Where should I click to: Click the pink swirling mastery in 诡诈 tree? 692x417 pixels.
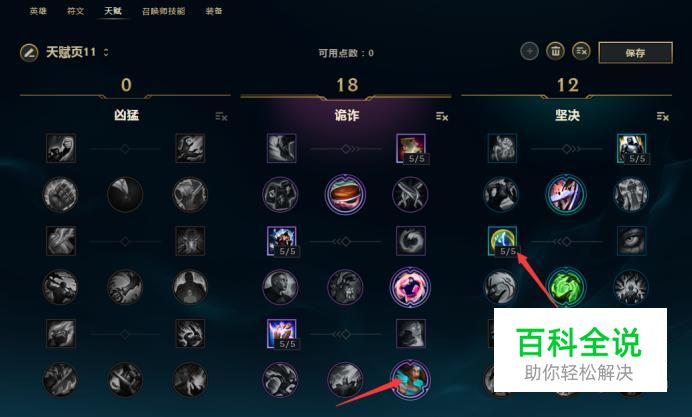[x=410, y=287]
